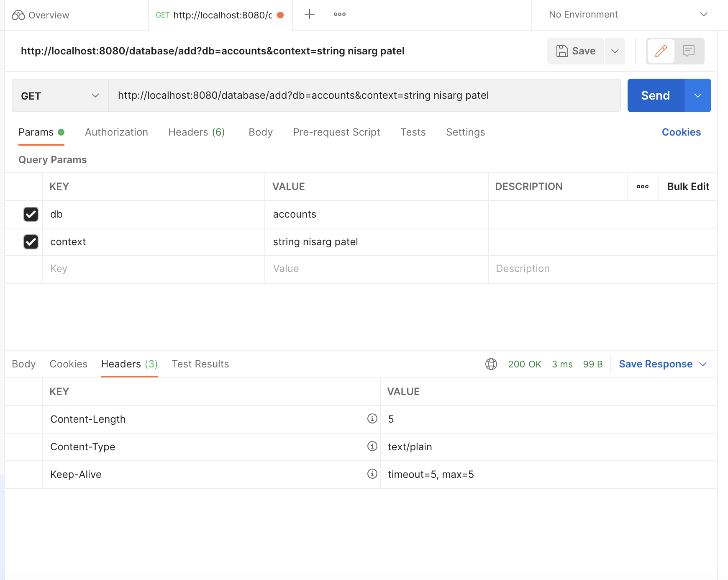Click the empty Key input field
This screenshot has width=728, height=580.
pos(126,269)
